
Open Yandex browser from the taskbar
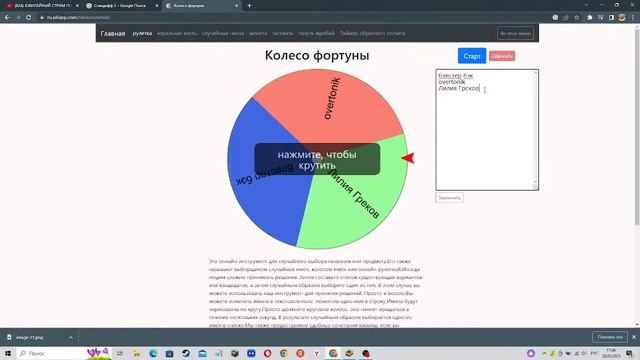(x=316, y=353)
